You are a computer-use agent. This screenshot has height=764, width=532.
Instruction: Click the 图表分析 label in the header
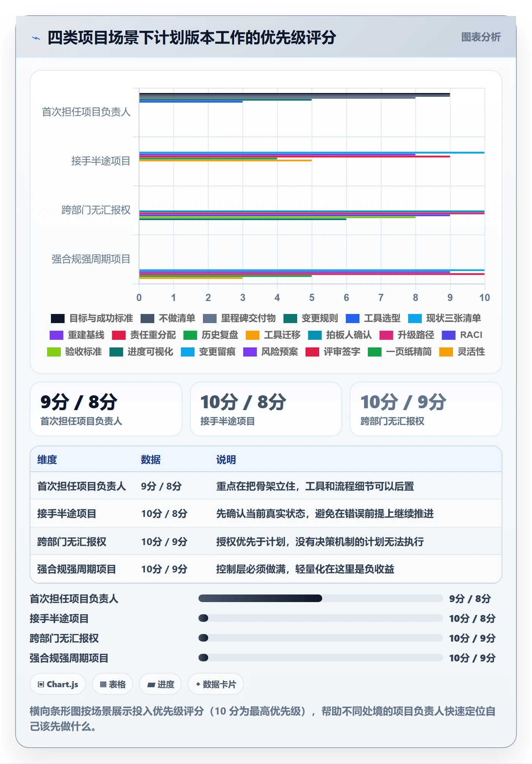[x=481, y=37]
